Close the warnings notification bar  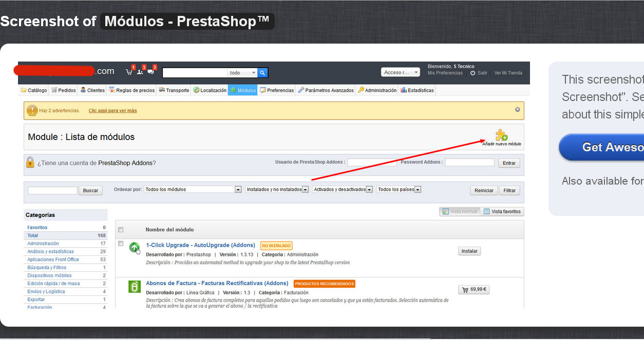pos(517,109)
